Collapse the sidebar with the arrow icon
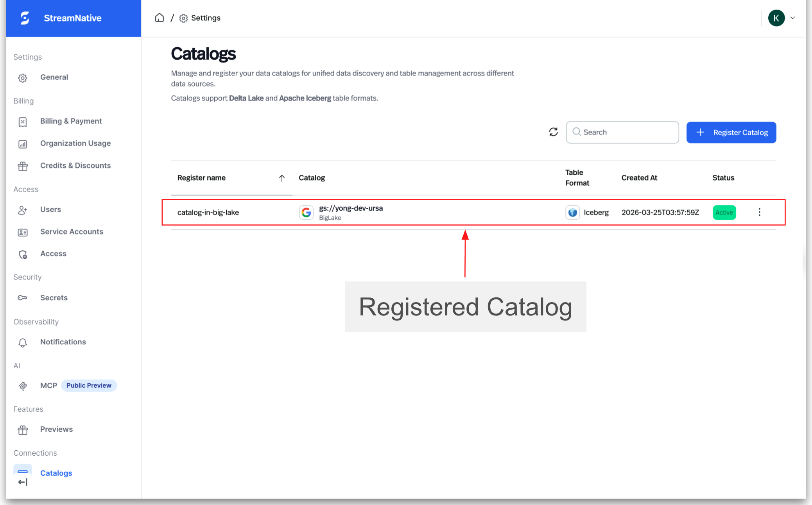Image resolution: width=812 pixels, height=505 pixels. coord(23,482)
